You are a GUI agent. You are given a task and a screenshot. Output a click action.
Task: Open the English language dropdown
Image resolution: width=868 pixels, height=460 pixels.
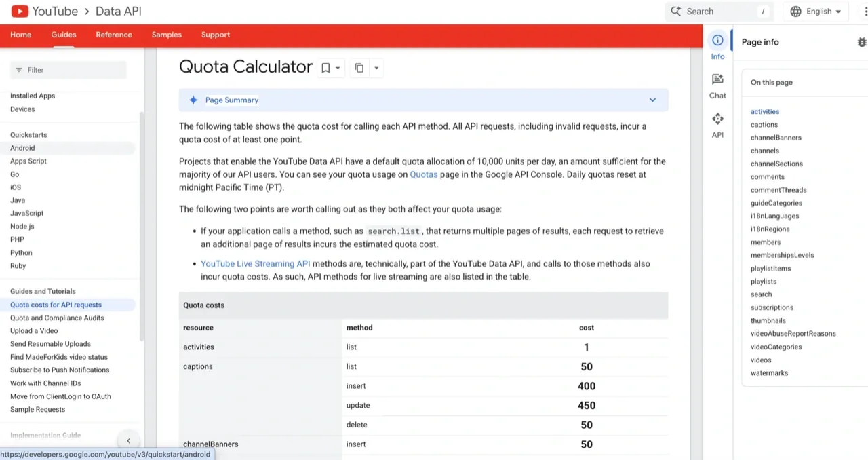click(x=816, y=11)
